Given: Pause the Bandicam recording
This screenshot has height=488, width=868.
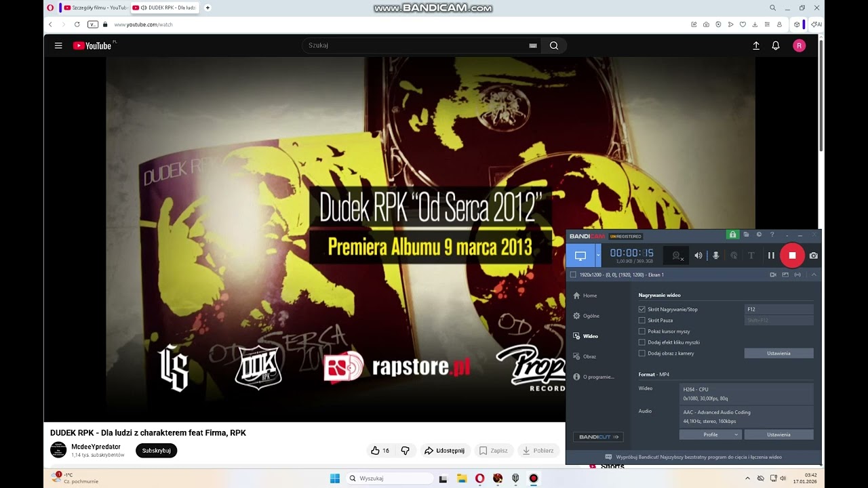Looking at the screenshot, I should (x=771, y=256).
